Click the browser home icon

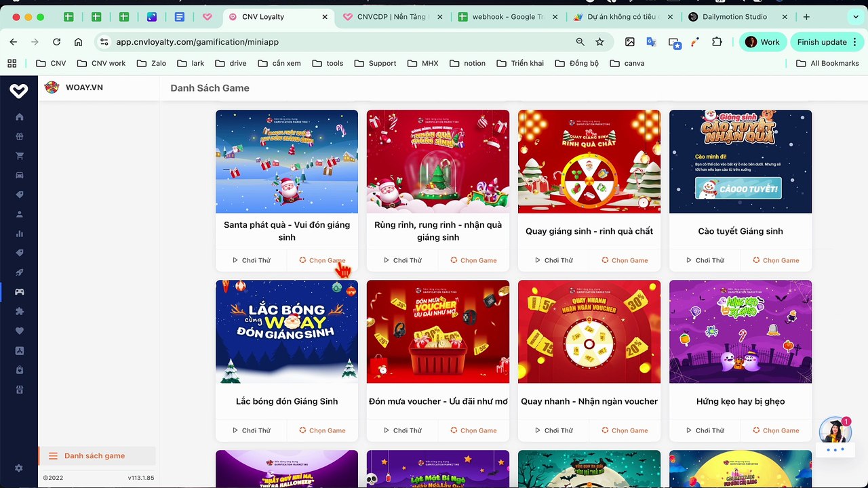click(x=79, y=42)
